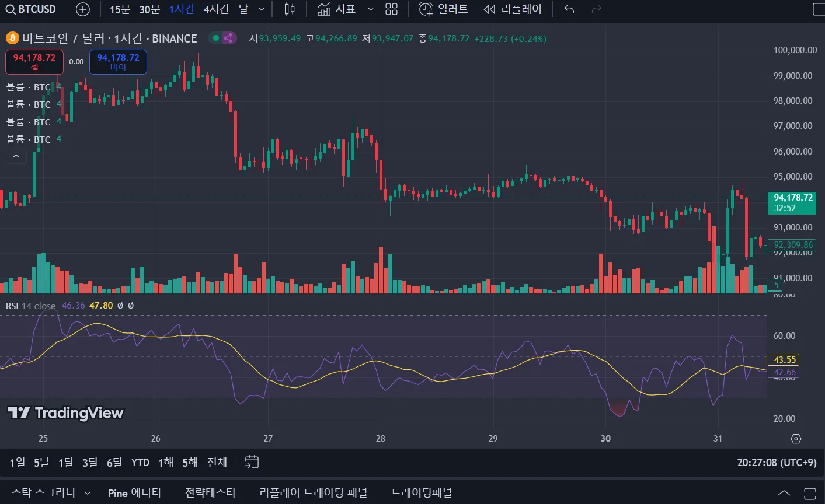The height and width of the screenshot is (504, 825).
Task: Click the RSI 14 close indicator label
Action: [31, 306]
